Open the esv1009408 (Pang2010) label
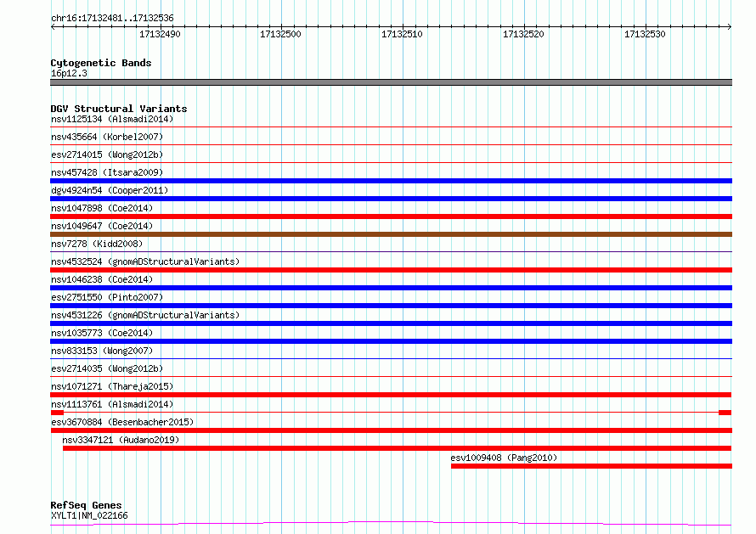The height and width of the screenshot is (534, 756). (x=504, y=458)
